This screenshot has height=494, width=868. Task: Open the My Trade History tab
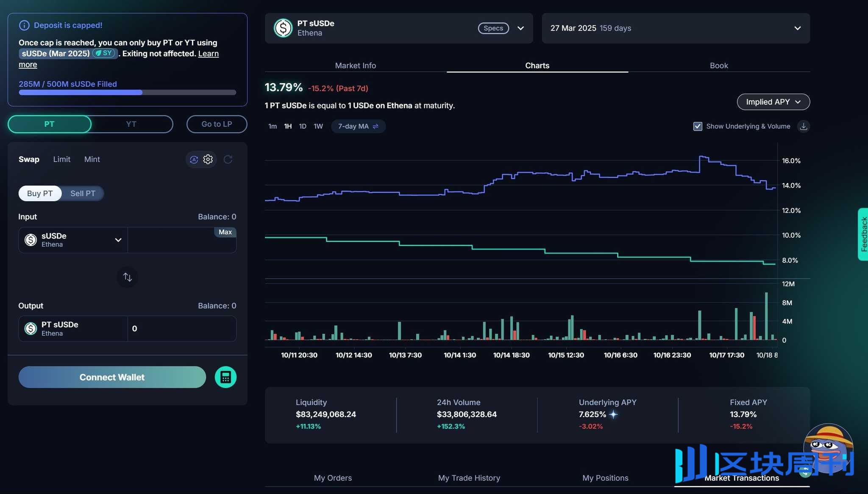click(469, 478)
